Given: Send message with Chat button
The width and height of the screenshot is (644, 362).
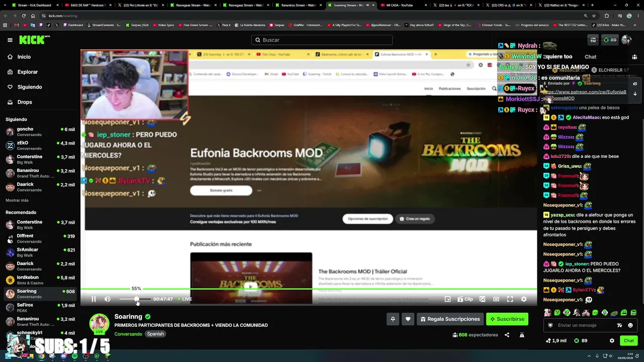Looking at the screenshot, I should click(629, 340).
